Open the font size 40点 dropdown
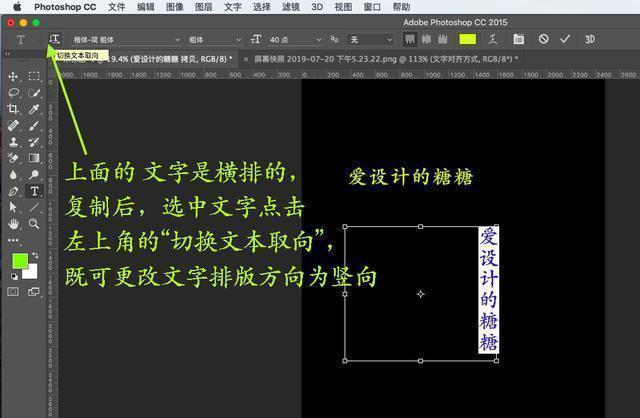Image resolution: width=640 pixels, height=418 pixels. pos(295,40)
